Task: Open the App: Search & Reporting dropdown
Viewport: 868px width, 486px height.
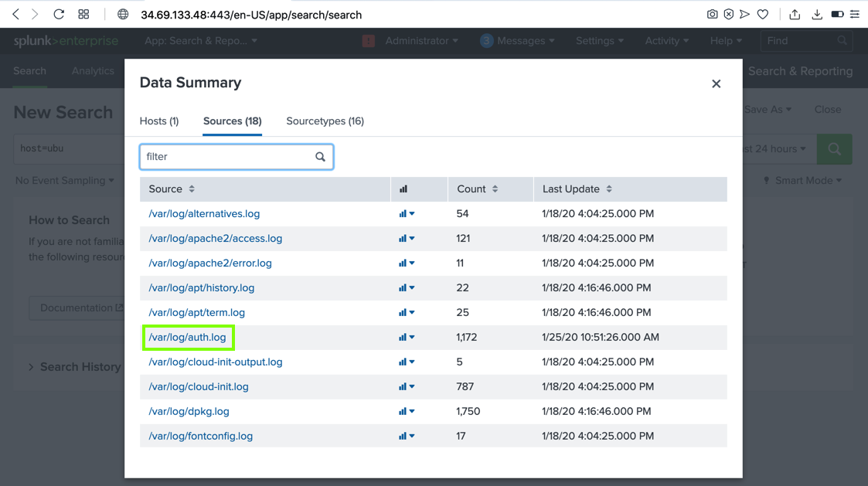Action: 201,41
